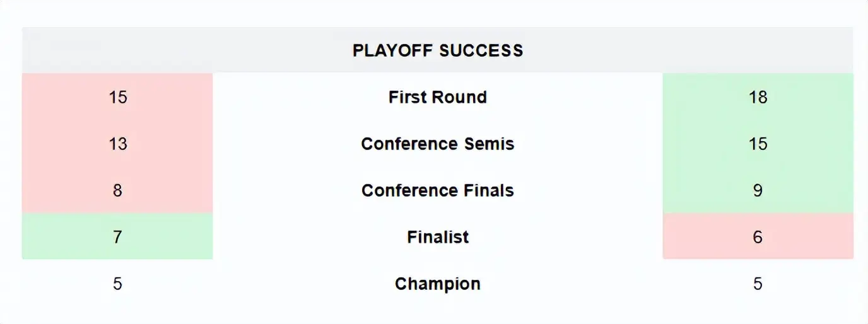Screen dimensions: 868x324
Task: Select the First Round row label
Action: click(438, 97)
